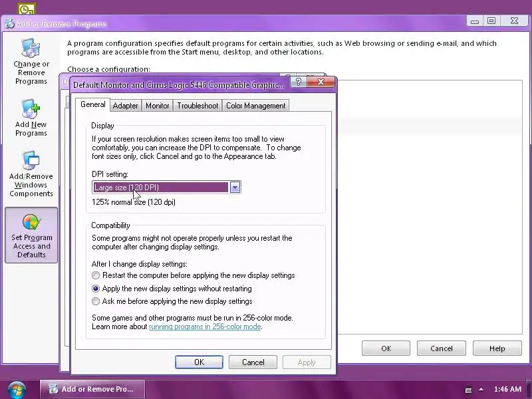The width and height of the screenshot is (532, 399).
Task: Open Change or Remove Programs section
Action: pyautogui.click(x=31, y=61)
